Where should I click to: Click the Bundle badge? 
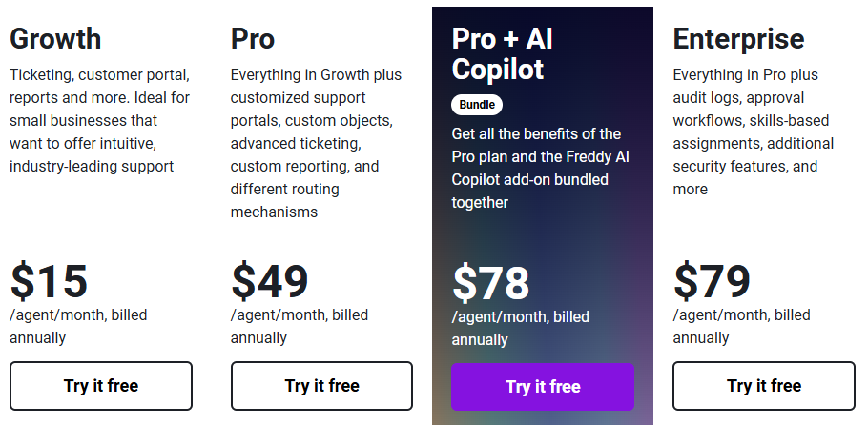477,104
